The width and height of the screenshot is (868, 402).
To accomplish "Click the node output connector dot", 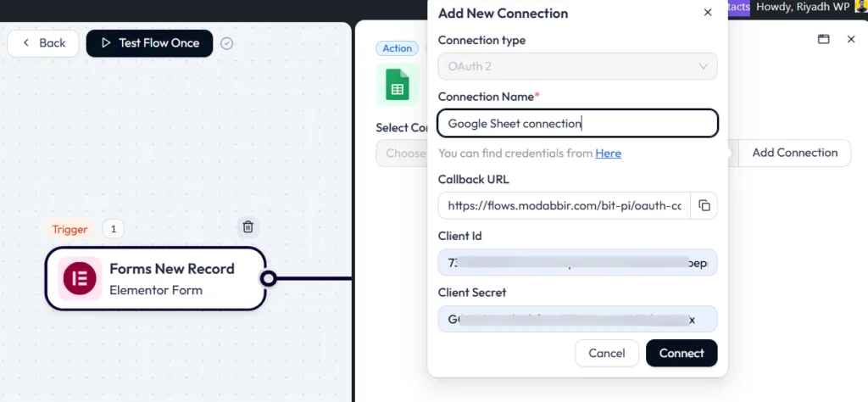I will pos(269,278).
